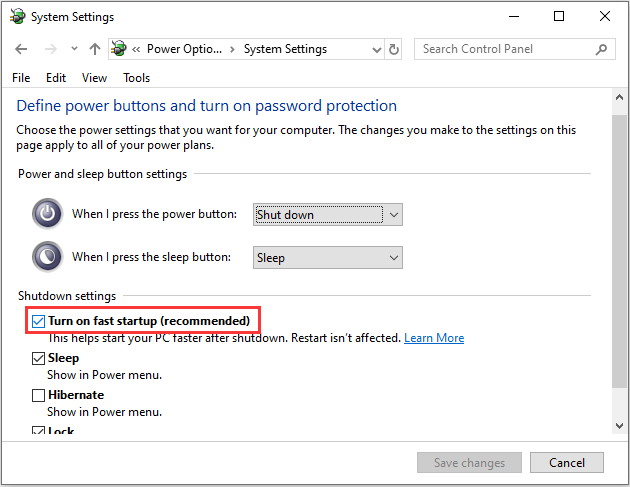Focus the Search Control Panel field
Viewport: 630px width, 487px height.
(x=515, y=49)
